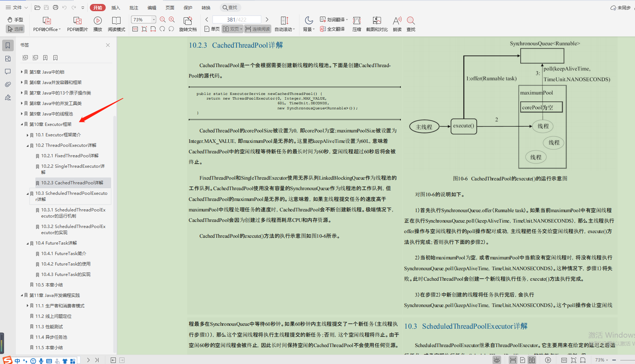Open bookmark 10.5 本章小结

49,285
